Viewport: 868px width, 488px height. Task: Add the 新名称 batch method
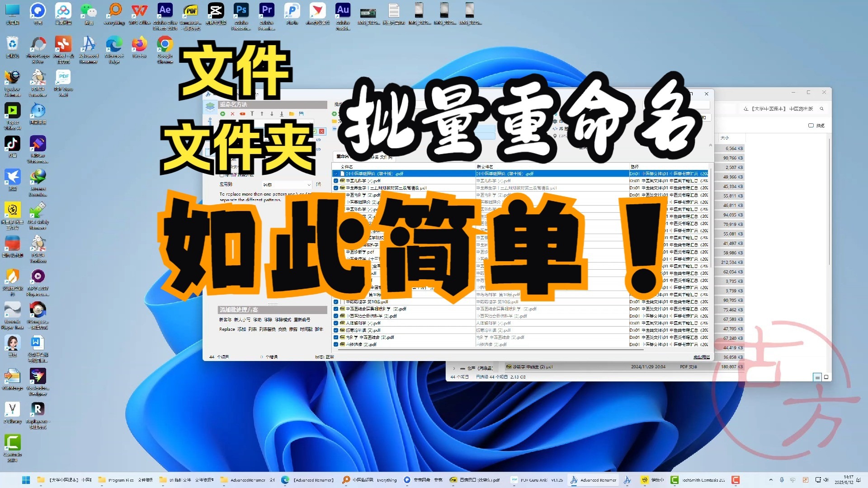click(x=225, y=319)
